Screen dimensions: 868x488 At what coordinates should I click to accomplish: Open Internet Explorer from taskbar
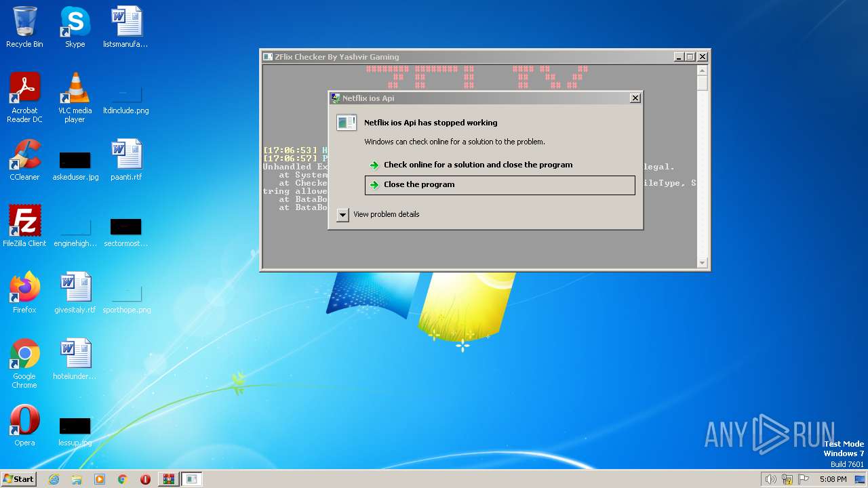54,479
